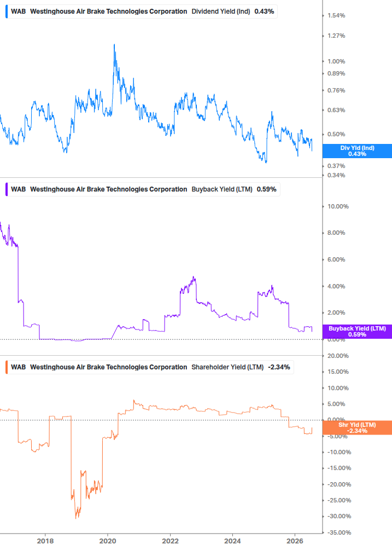Click the 2022 label on the time axis
Image resolution: width=392 pixels, height=550 pixels.
pyautogui.click(x=170, y=541)
